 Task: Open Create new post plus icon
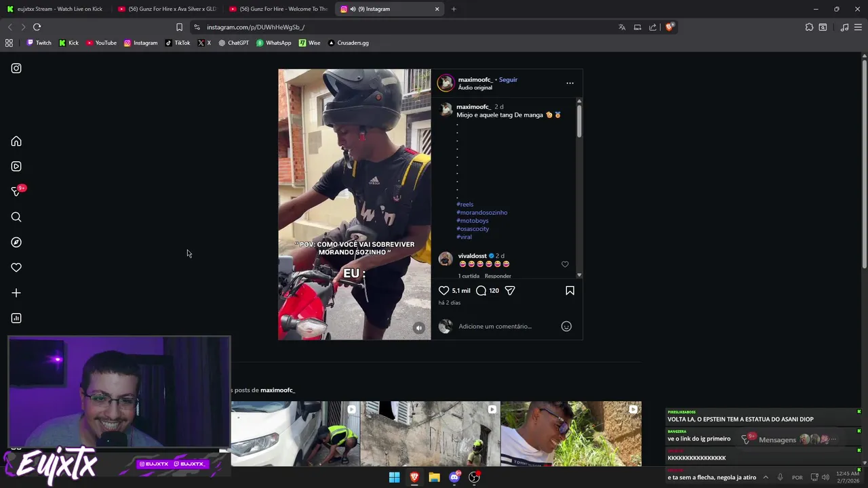(x=16, y=293)
